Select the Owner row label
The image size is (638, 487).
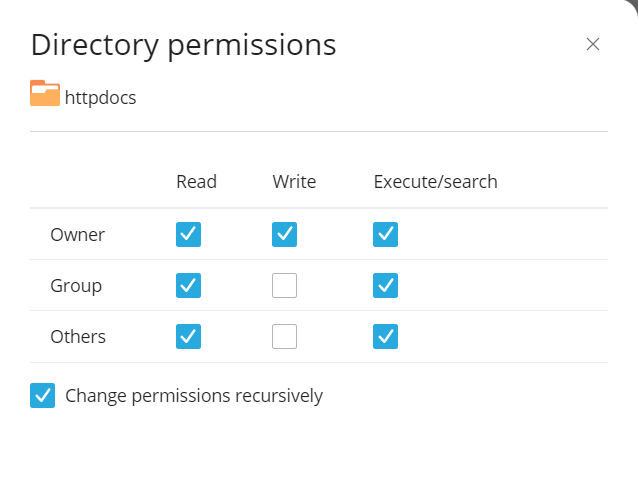(77, 234)
